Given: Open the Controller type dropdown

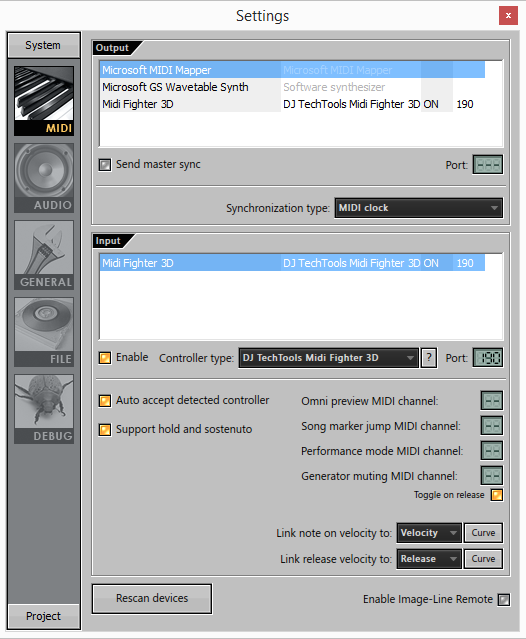Looking at the screenshot, I should point(328,358).
